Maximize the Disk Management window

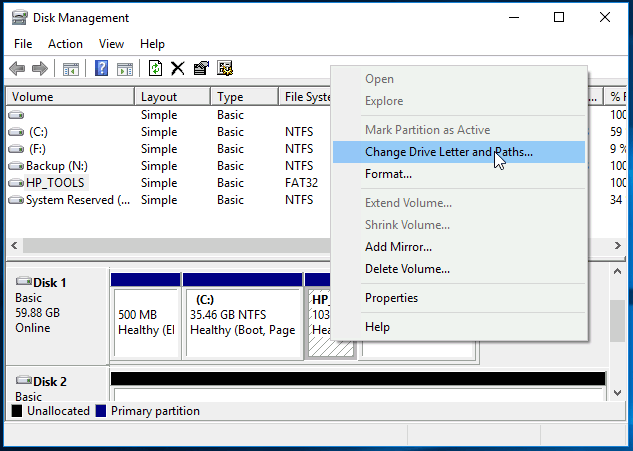coord(559,17)
